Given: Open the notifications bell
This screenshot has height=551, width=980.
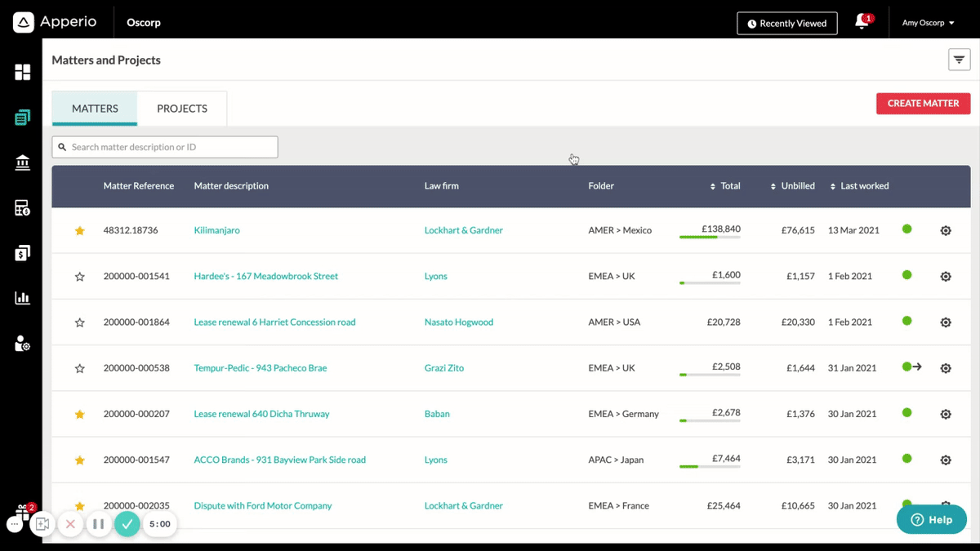Looking at the screenshot, I should pos(861,23).
